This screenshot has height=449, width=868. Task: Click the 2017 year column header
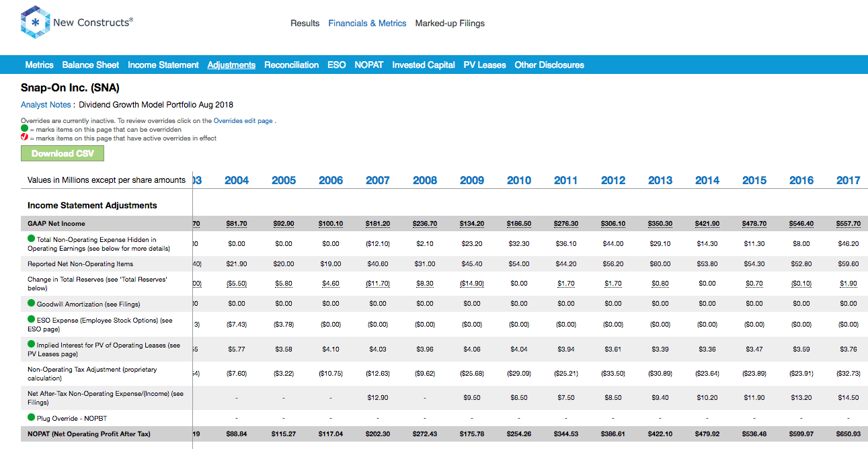849,180
